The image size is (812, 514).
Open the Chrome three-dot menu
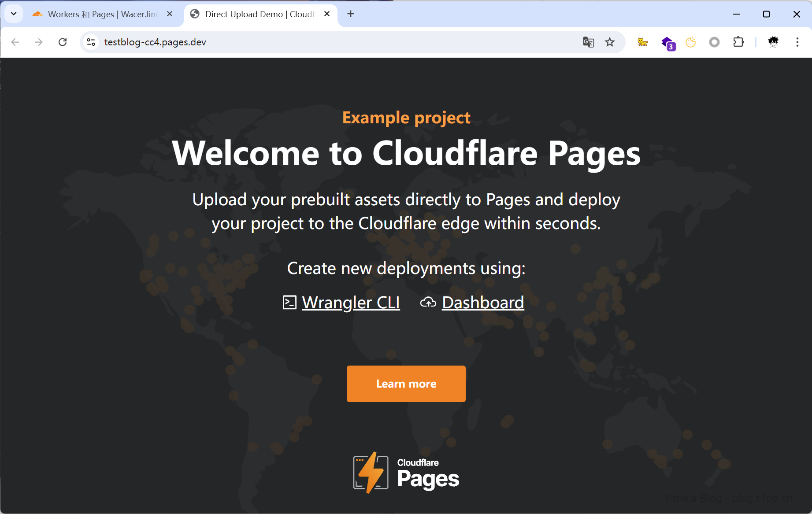(x=797, y=42)
